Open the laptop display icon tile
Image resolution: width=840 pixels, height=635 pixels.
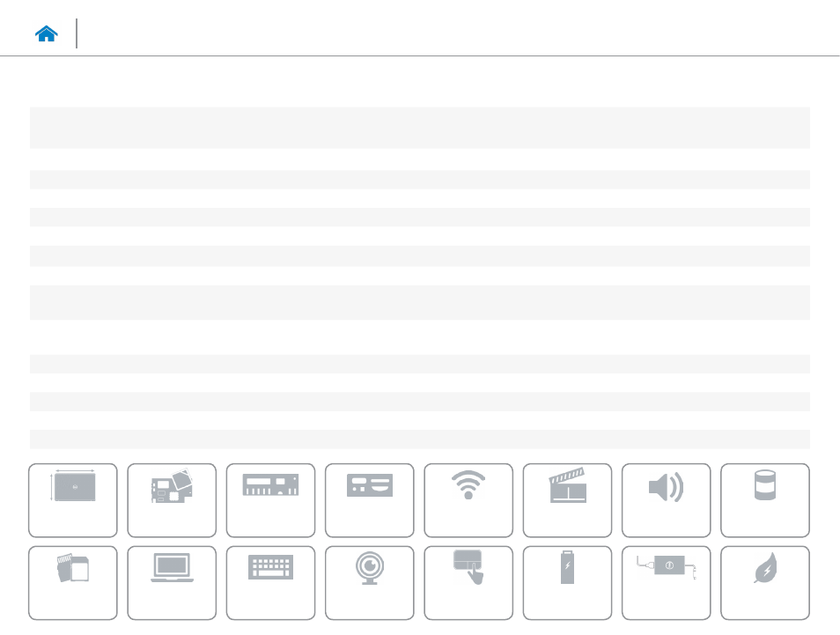(172, 583)
